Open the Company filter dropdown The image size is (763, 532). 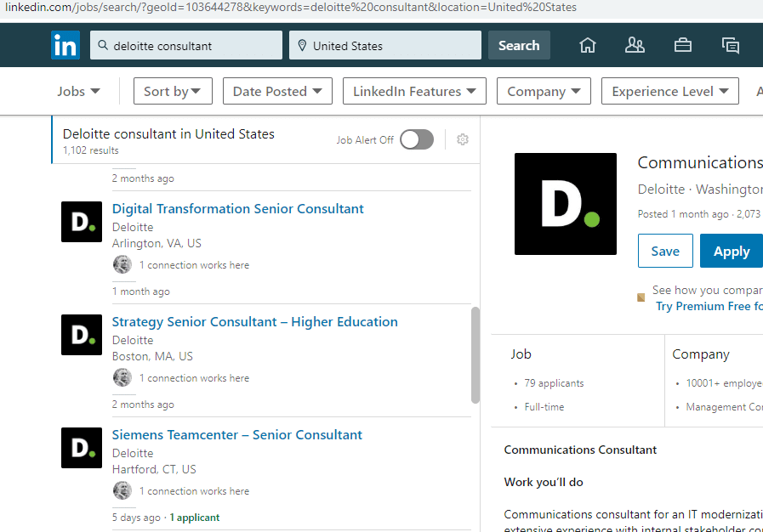point(544,91)
